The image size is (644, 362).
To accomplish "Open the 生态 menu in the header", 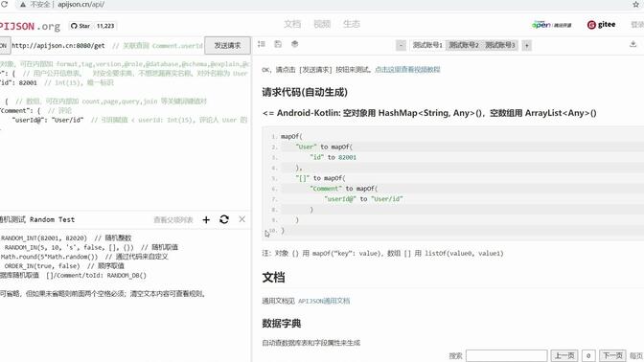I will 352,24.
